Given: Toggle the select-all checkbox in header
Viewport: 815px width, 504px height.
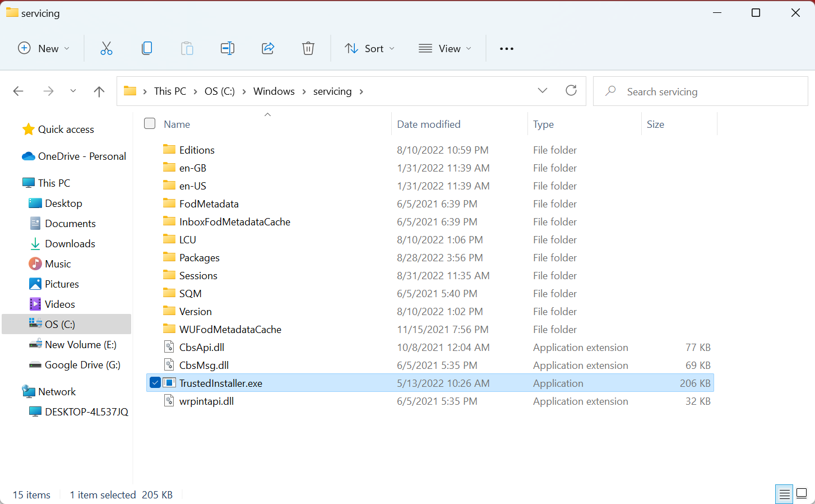Looking at the screenshot, I should coord(150,123).
